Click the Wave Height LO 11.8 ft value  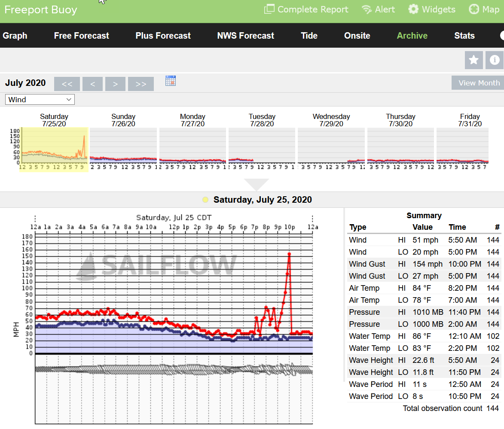tap(423, 372)
